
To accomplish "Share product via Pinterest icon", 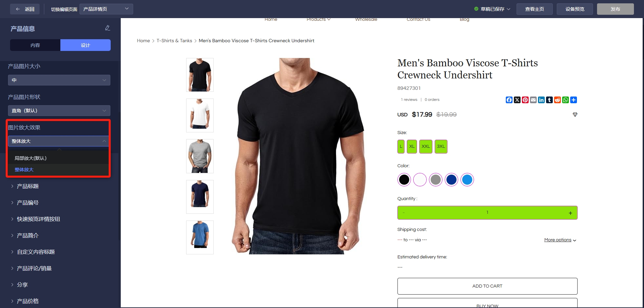I will [x=525, y=100].
